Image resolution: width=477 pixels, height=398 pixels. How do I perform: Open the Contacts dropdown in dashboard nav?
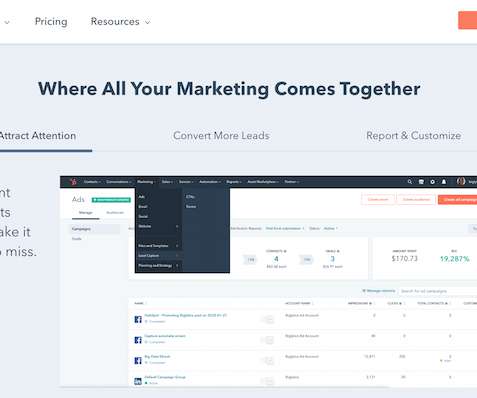click(x=92, y=182)
